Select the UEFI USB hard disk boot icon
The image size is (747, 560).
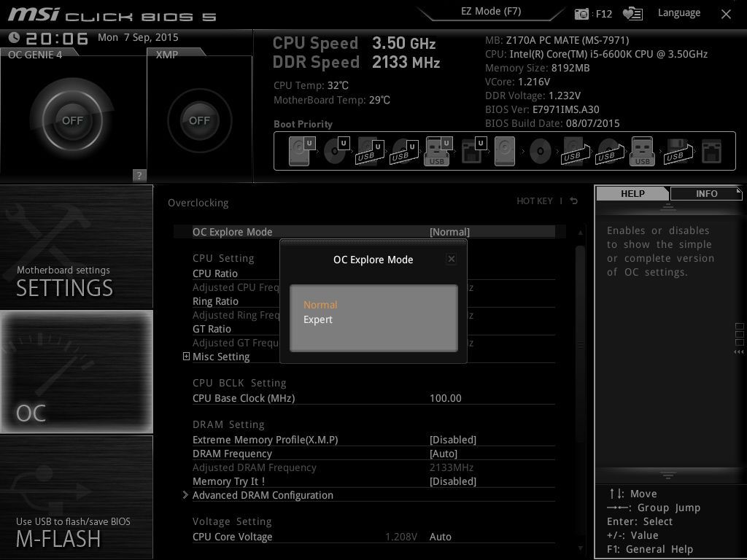(370, 152)
